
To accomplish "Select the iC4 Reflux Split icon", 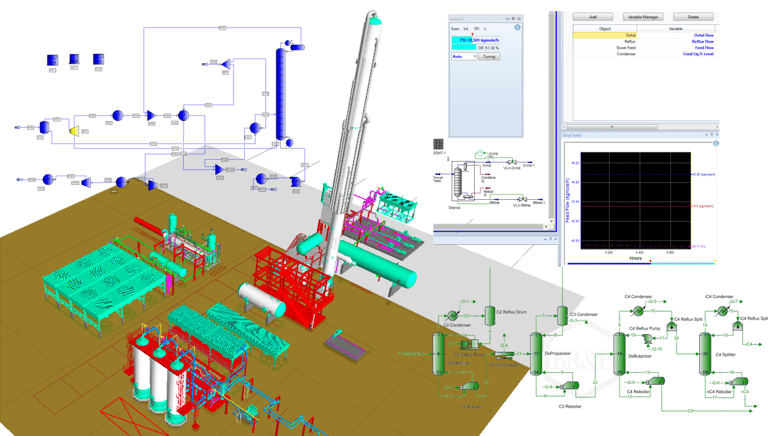I will [x=739, y=326].
